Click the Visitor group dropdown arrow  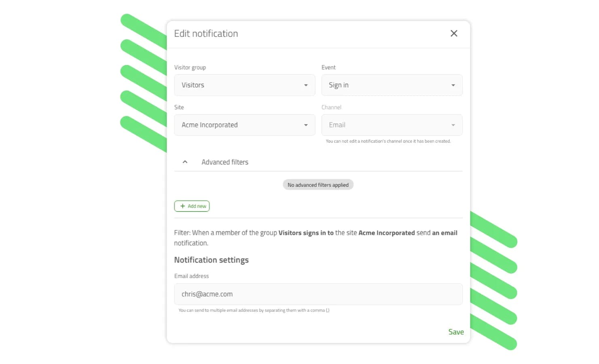pos(306,85)
